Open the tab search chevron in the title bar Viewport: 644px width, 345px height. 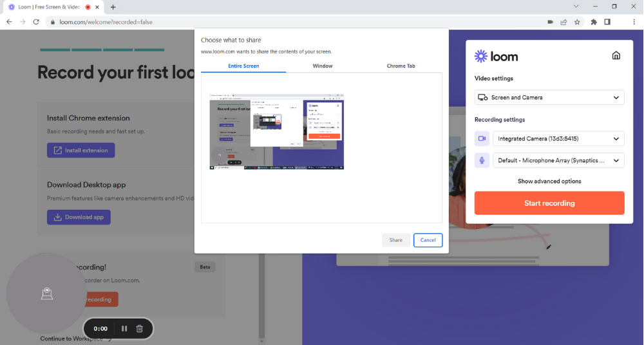point(576,6)
